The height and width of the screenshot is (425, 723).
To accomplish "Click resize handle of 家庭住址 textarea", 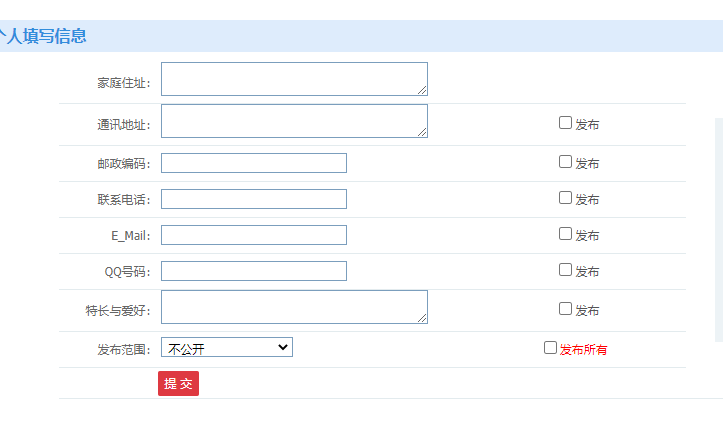I will (x=422, y=90).
